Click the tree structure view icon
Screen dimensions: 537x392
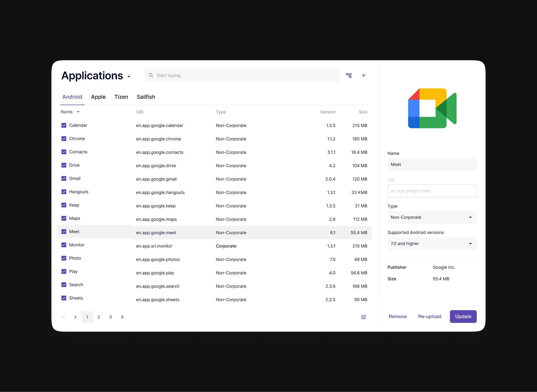tap(349, 75)
